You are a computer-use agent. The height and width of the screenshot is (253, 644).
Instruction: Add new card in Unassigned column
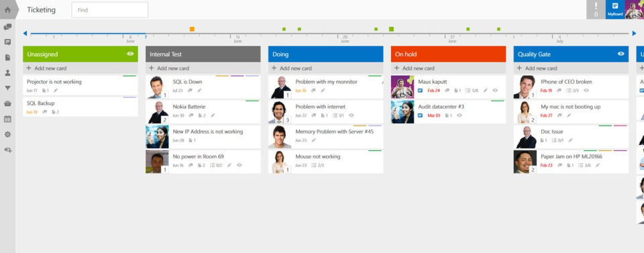pos(80,68)
